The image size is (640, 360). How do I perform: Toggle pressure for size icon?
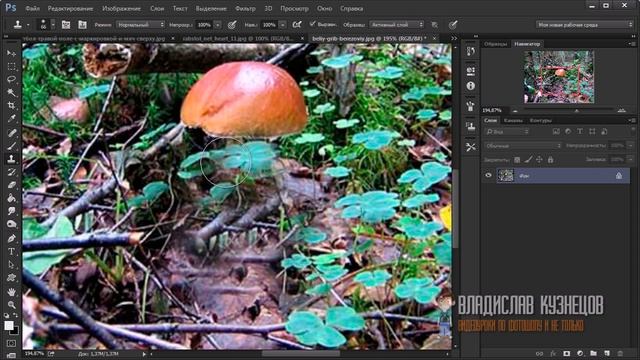click(453, 25)
